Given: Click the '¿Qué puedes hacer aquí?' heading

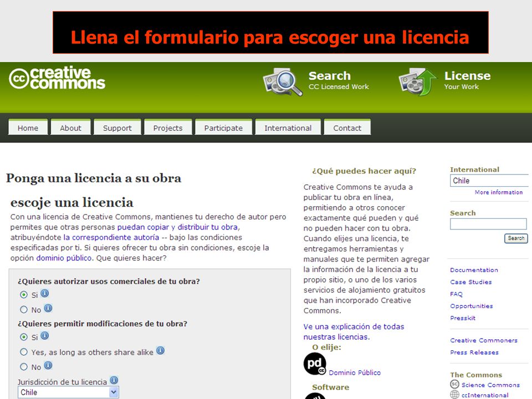Looking at the screenshot, I should point(364,171).
